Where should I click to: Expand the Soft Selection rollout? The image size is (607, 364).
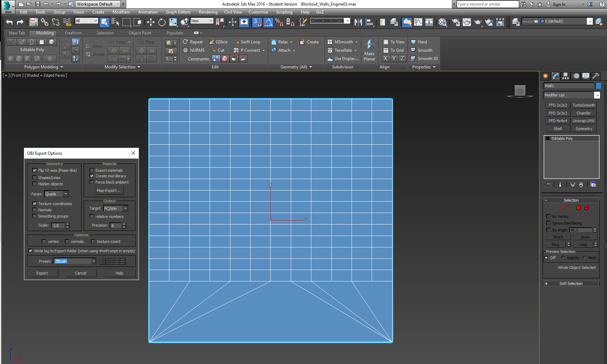coord(571,283)
